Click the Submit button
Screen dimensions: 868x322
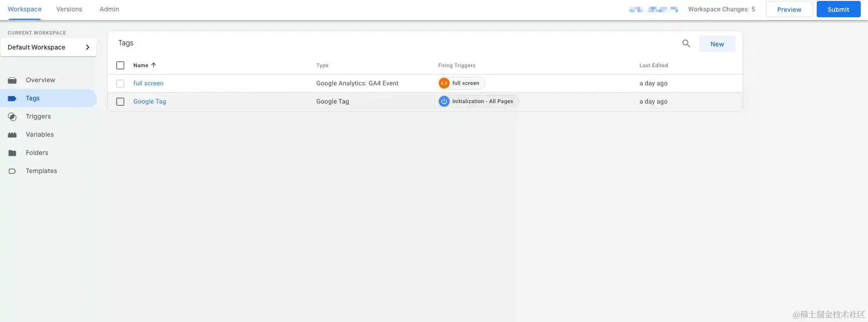tap(838, 9)
